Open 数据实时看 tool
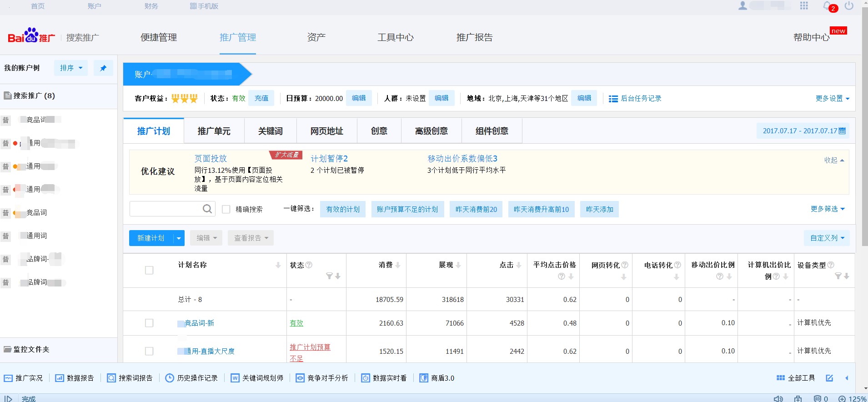The image size is (868, 402). point(384,378)
